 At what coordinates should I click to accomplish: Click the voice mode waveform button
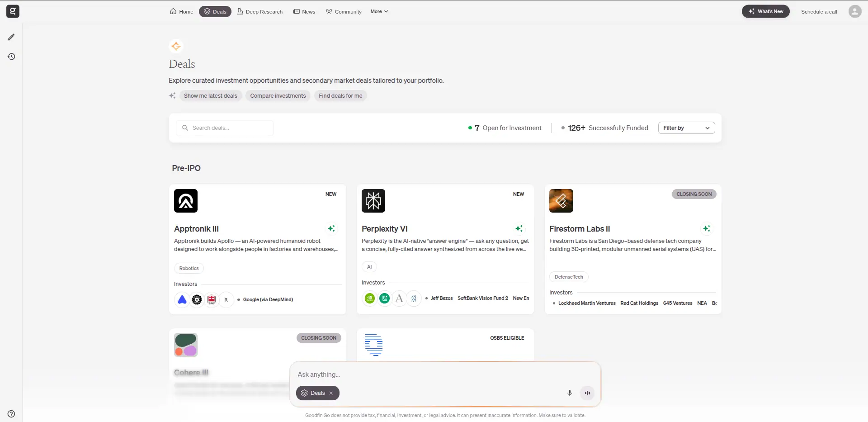pos(587,393)
